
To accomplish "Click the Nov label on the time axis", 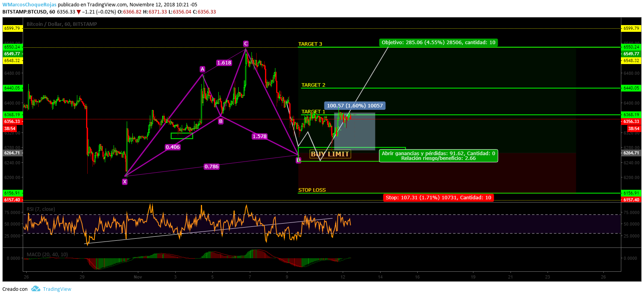I will [138, 277].
